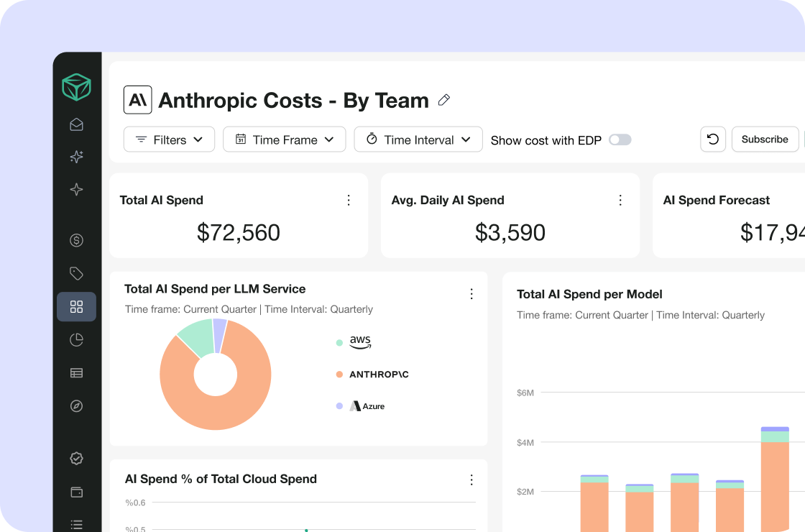Click the %0.6 axis label
This screenshot has width=805, height=532.
[136, 503]
